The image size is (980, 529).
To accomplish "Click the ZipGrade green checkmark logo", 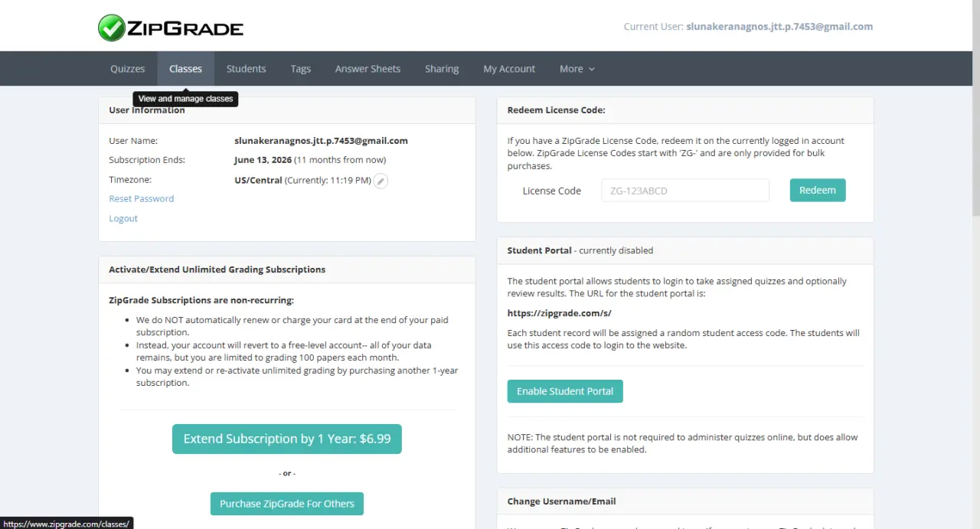I will [112, 28].
